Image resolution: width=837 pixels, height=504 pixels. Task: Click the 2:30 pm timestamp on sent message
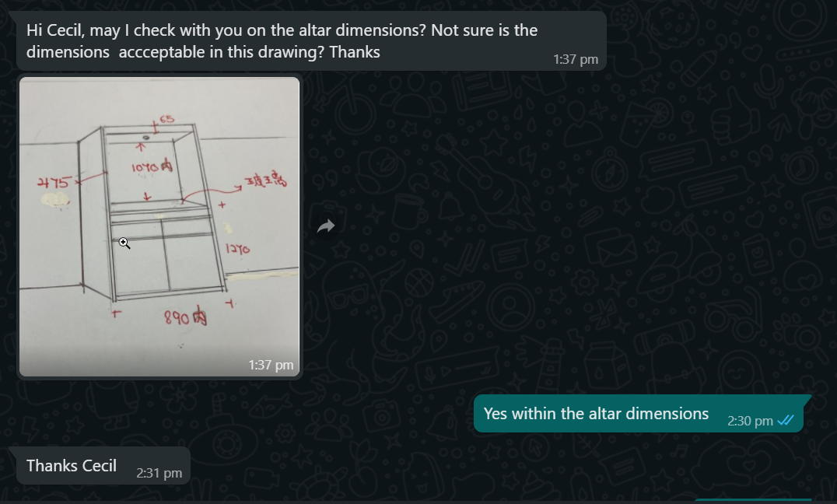click(x=750, y=421)
